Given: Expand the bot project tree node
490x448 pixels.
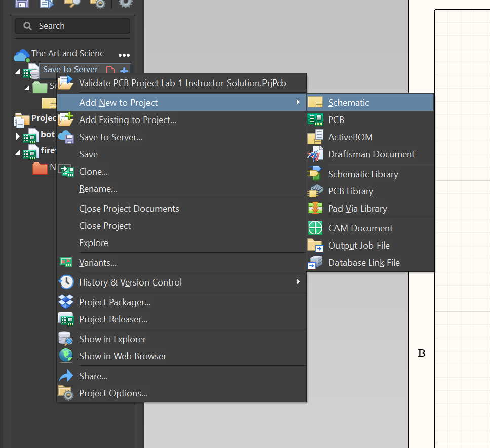Looking at the screenshot, I should [18, 136].
